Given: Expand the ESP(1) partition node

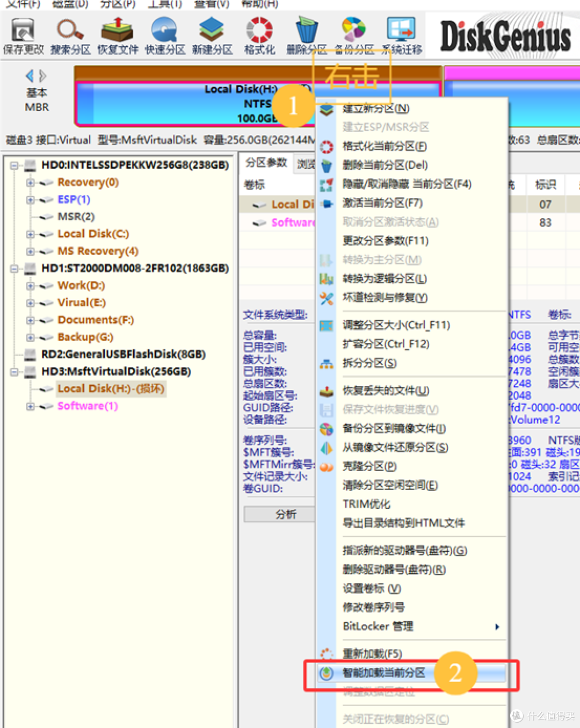Looking at the screenshot, I should pos(31,200).
